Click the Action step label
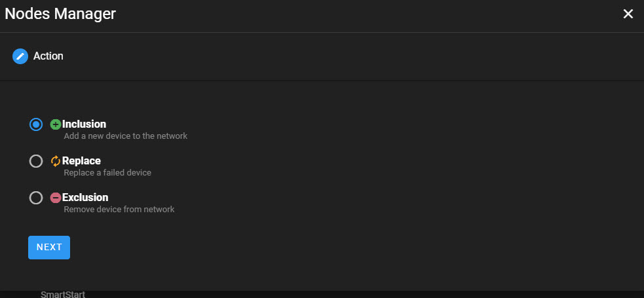This screenshot has width=644, height=298. tap(48, 56)
